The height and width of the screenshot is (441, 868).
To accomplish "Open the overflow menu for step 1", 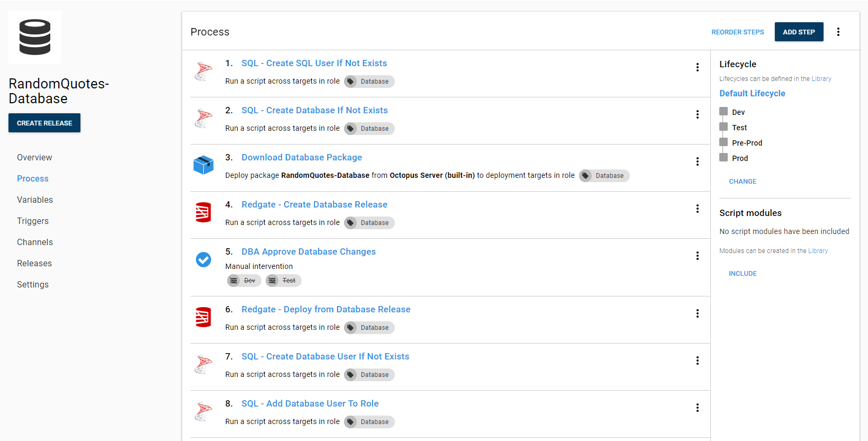I will tap(698, 67).
